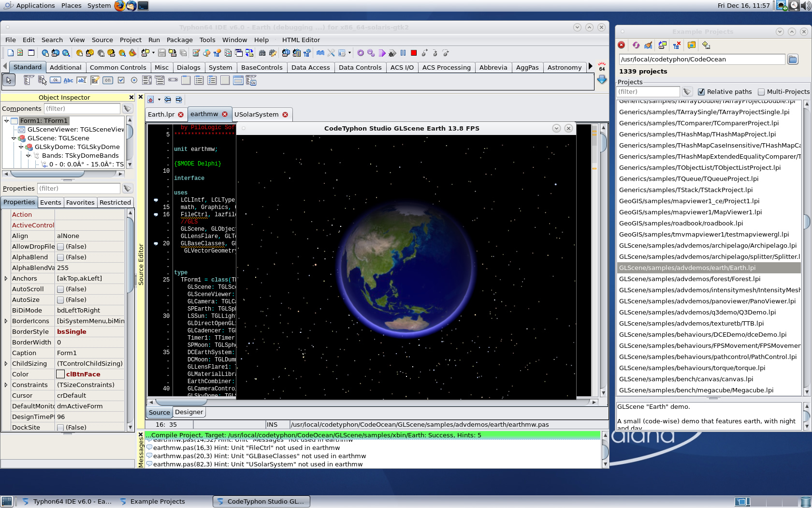Pick the TActionList component icon
This screenshot has width=812, height=508.
point(251,80)
